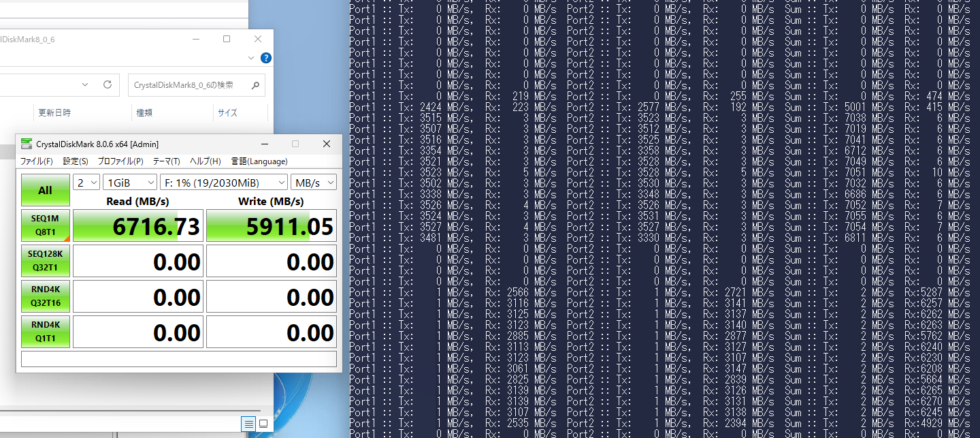Open the test count dropdown showing 2
The width and height of the screenshot is (980, 438).
pos(86,183)
